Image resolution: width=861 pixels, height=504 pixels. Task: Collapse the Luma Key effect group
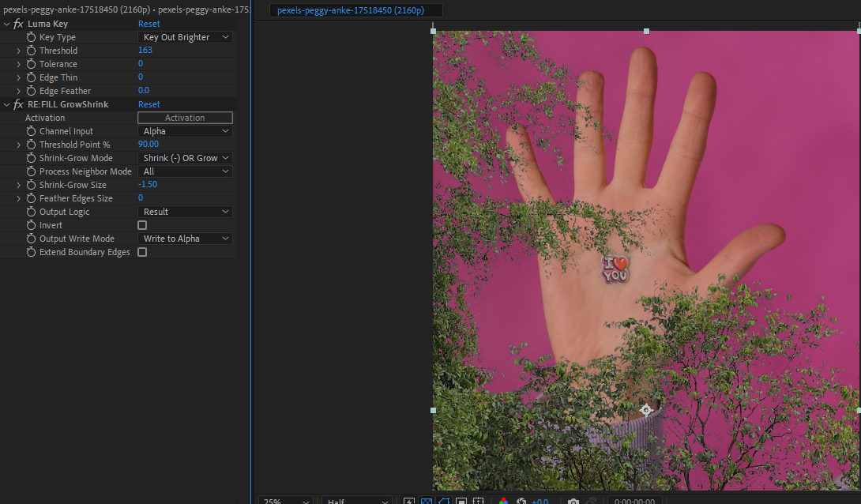click(7, 24)
